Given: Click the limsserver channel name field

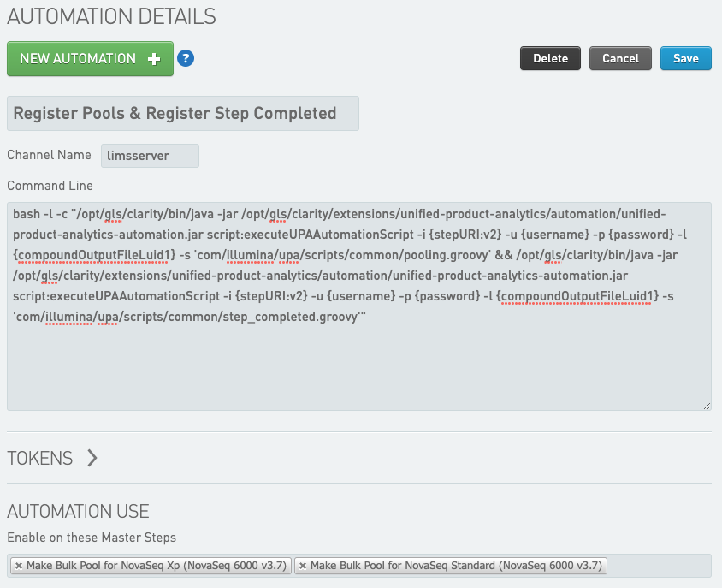Looking at the screenshot, I should [x=150, y=156].
